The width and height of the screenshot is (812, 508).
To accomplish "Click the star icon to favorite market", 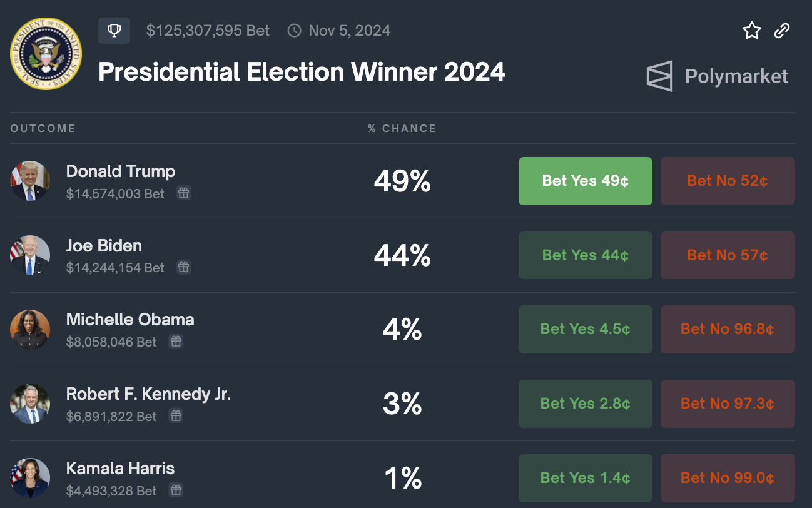I will pyautogui.click(x=752, y=31).
